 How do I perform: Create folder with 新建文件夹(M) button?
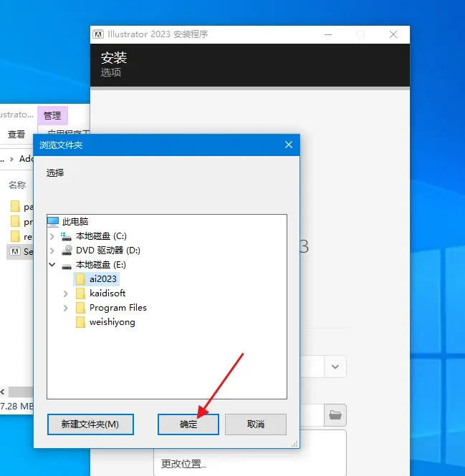pos(90,424)
